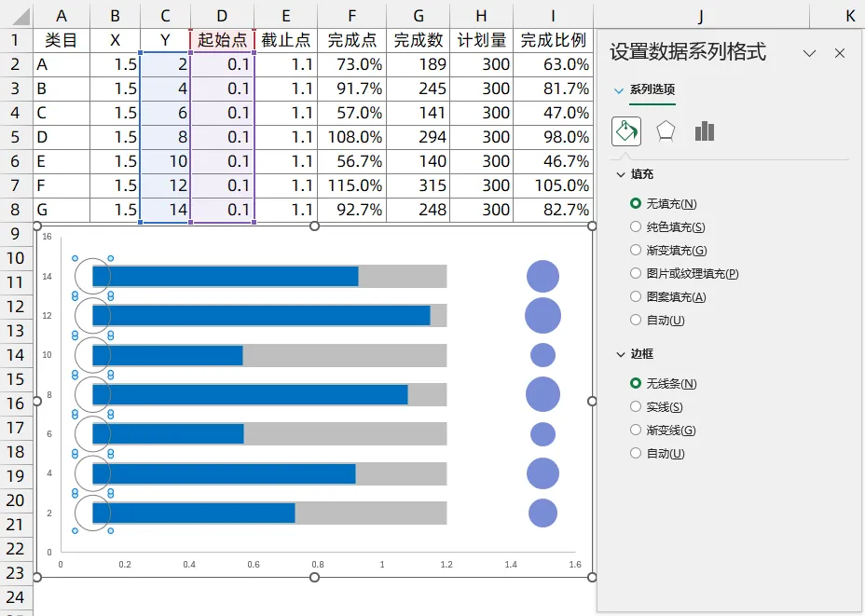This screenshot has height=616, width=865.
Task: Open the 系列选项 dropdown
Action: (619, 89)
